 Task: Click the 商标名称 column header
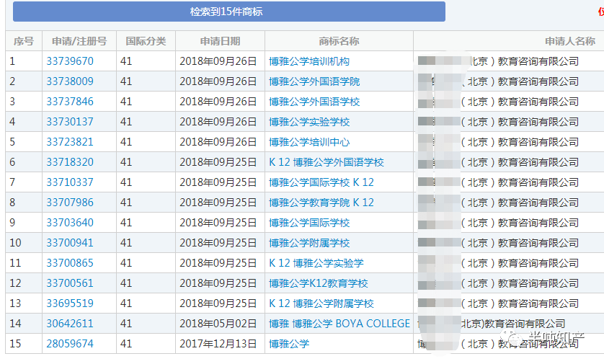click(339, 41)
